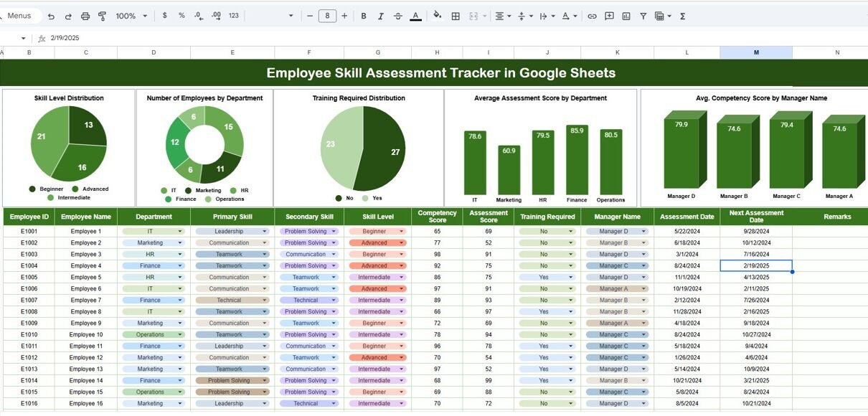Click the Insert link icon
This screenshot has width=868, height=416.
(x=592, y=16)
